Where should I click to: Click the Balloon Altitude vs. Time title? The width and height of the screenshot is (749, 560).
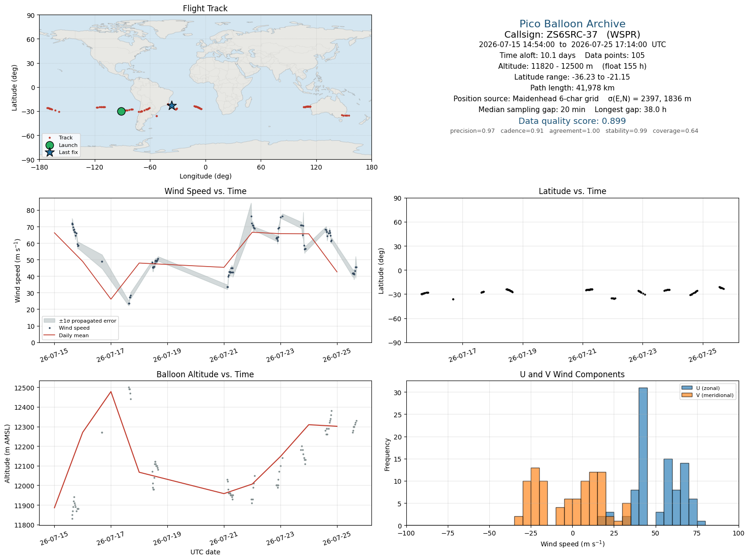pyautogui.click(x=205, y=374)
